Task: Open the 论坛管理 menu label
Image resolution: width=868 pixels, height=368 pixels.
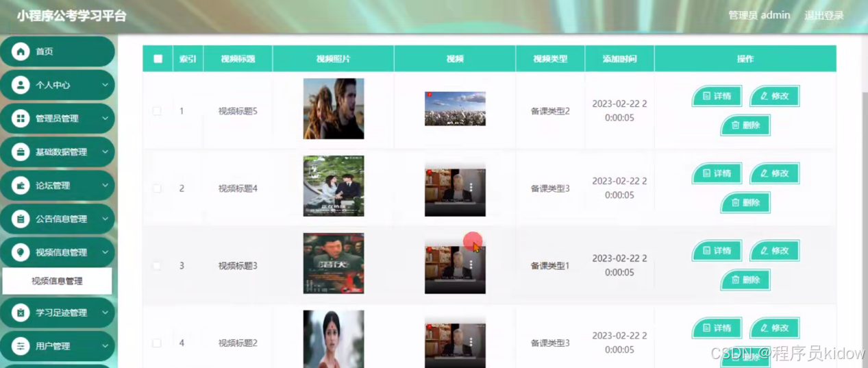Action: click(x=53, y=186)
